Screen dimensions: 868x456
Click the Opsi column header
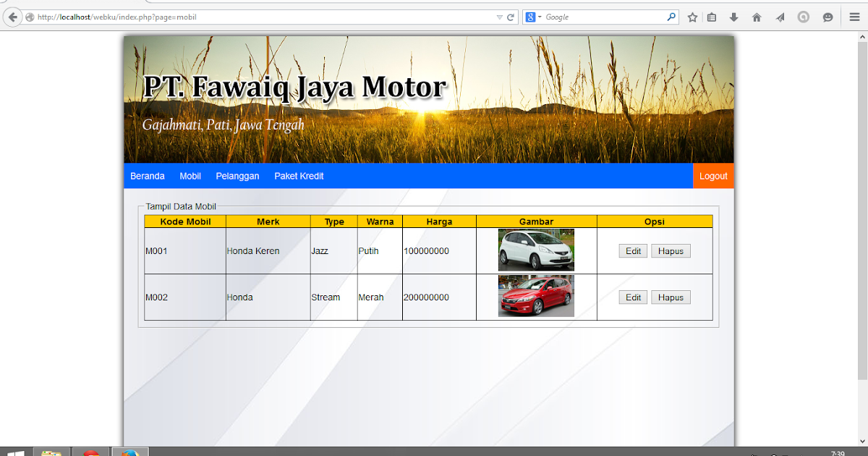(655, 221)
